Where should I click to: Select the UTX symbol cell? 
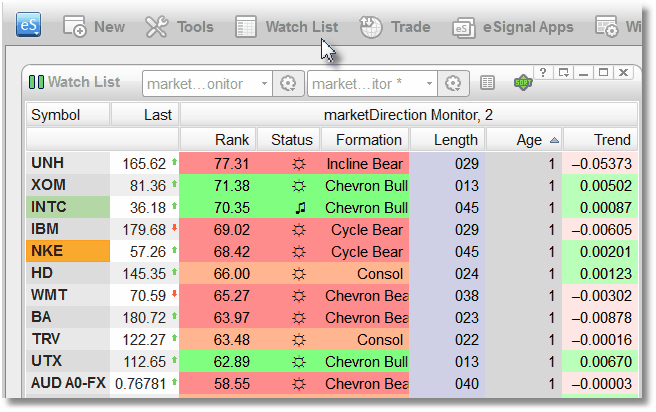(x=68, y=361)
